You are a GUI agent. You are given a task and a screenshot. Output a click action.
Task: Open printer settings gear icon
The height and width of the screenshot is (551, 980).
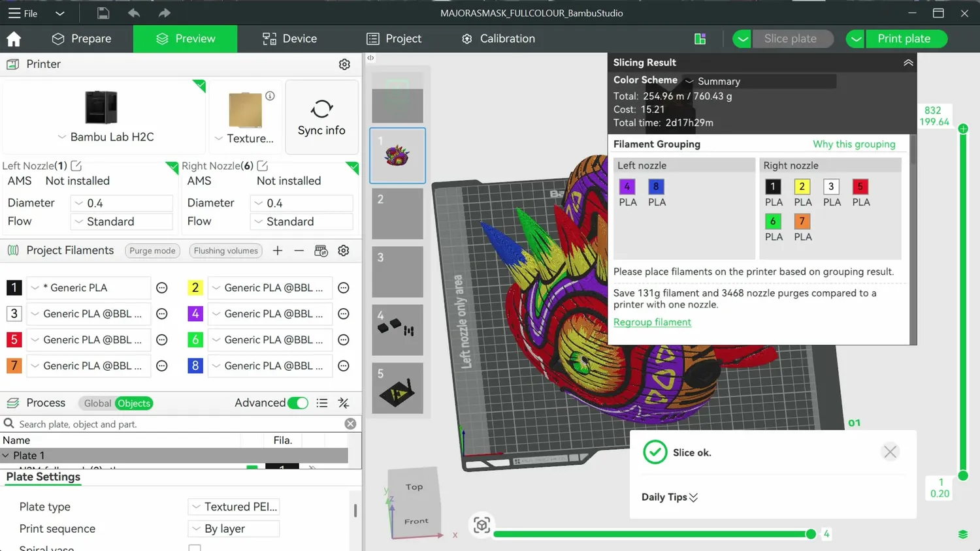click(344, 64)
